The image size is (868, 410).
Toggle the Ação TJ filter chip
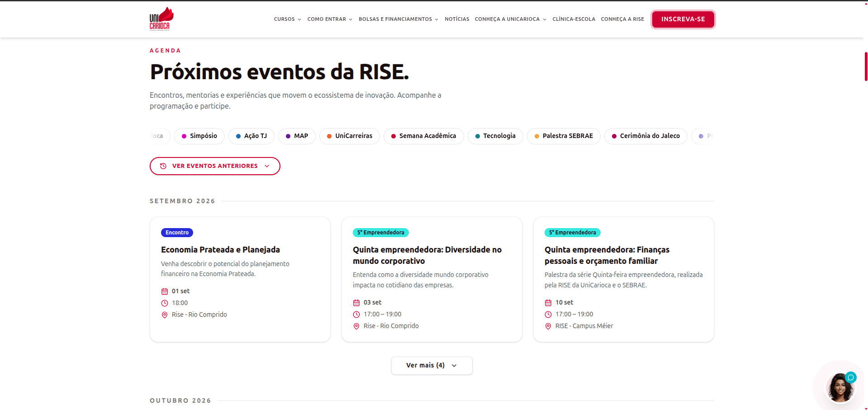tap(251, 136)
